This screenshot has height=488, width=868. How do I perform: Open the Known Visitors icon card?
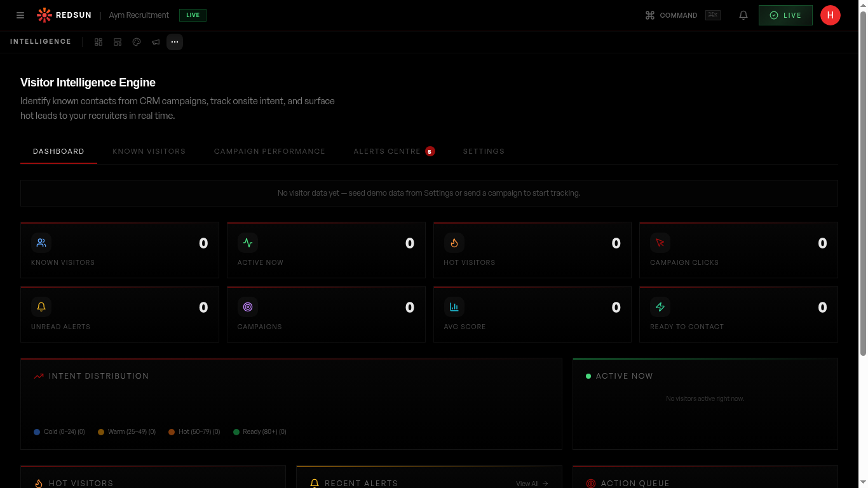[x=41, y=243]
